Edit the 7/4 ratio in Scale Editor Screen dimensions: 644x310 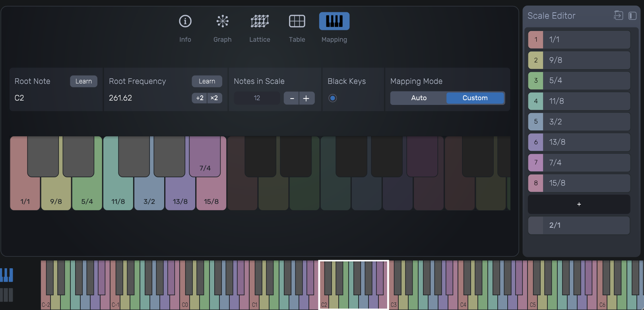click(587, 163)
